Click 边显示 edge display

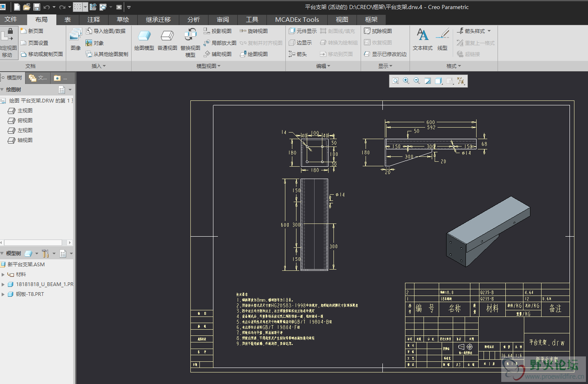300,42
